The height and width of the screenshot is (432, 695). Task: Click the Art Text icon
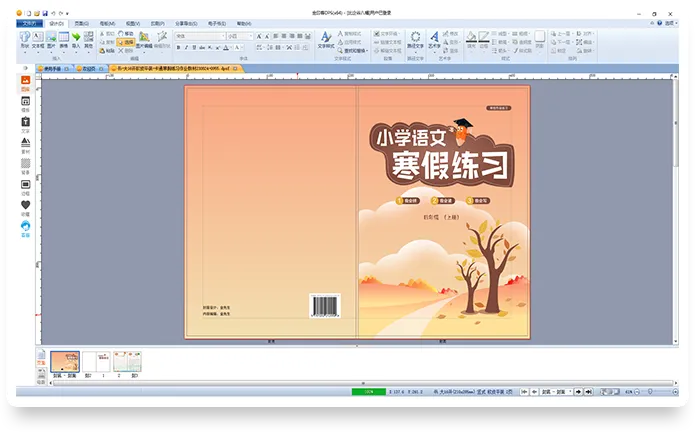[434, 38]
